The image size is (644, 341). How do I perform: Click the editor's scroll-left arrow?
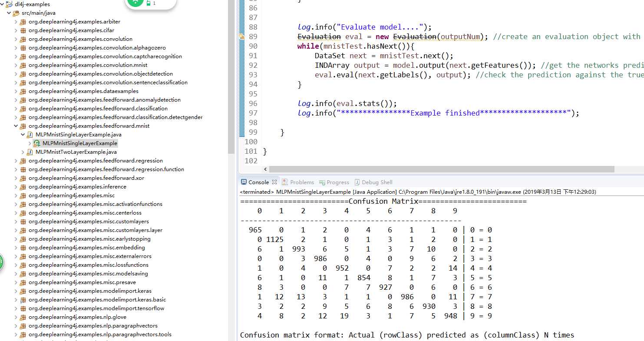click(x=265, y=169)
